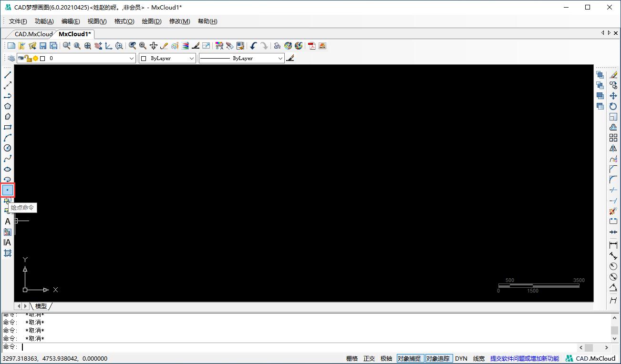621x364 pixels.
Task: Click the New drawing icon
Action: pyautogui.click(x=11, y=46)
